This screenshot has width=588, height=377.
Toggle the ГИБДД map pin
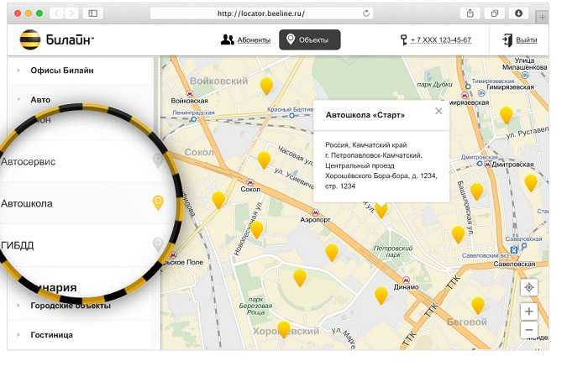click(158, 244)
